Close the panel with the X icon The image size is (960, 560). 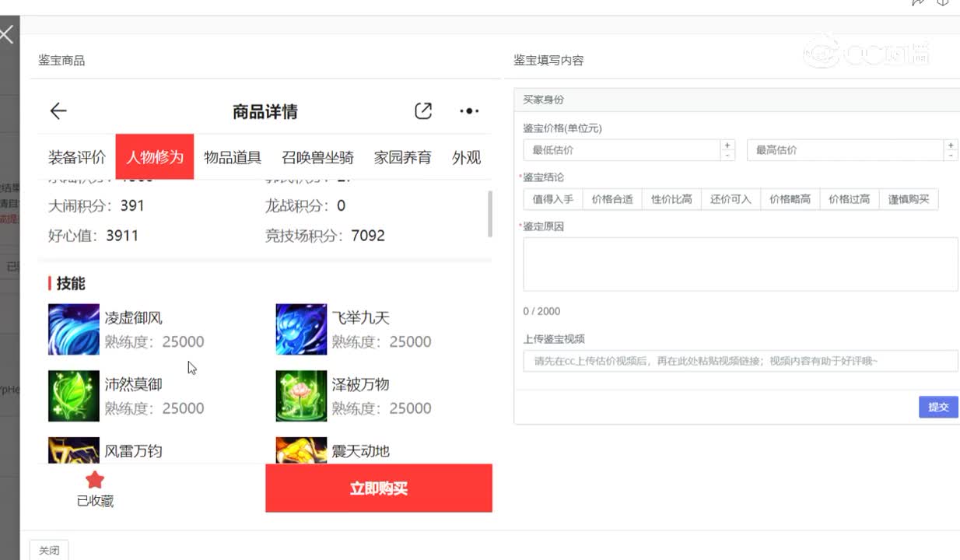click(x=7, y=34)
